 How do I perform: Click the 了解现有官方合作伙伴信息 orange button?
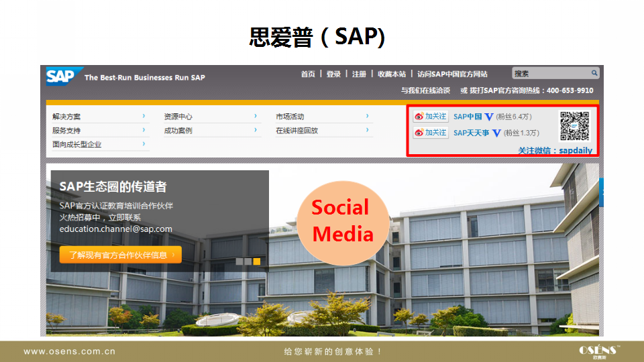[120, 255]
